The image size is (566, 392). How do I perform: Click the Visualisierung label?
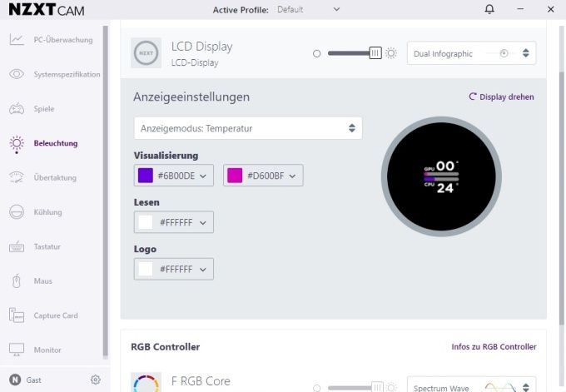[x=166, y=156]
